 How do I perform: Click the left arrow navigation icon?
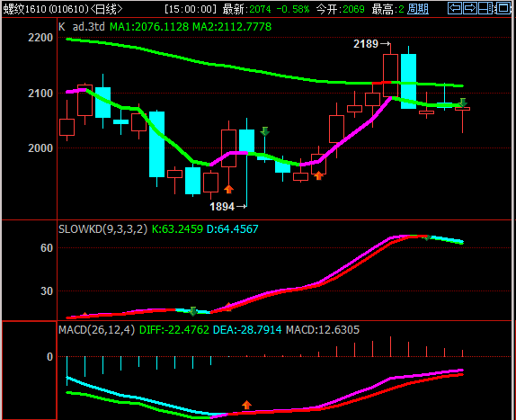455,8
